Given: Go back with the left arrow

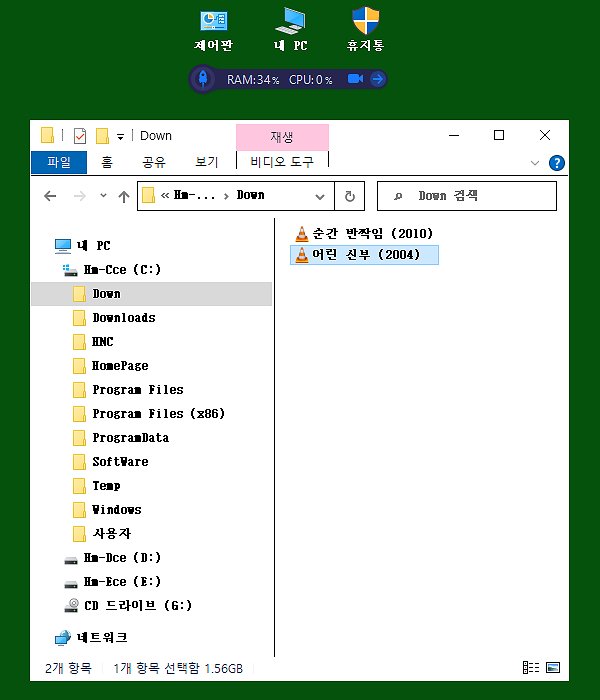Looking at the screenshot, I should click(x=50, y=196).
